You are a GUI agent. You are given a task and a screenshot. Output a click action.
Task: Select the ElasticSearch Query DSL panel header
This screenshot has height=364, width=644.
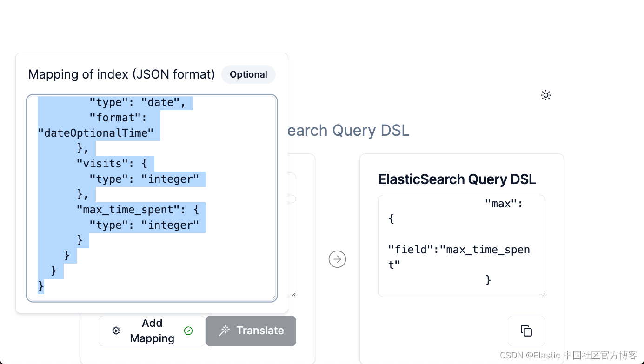pyautogui.click(x=457, y=179)
